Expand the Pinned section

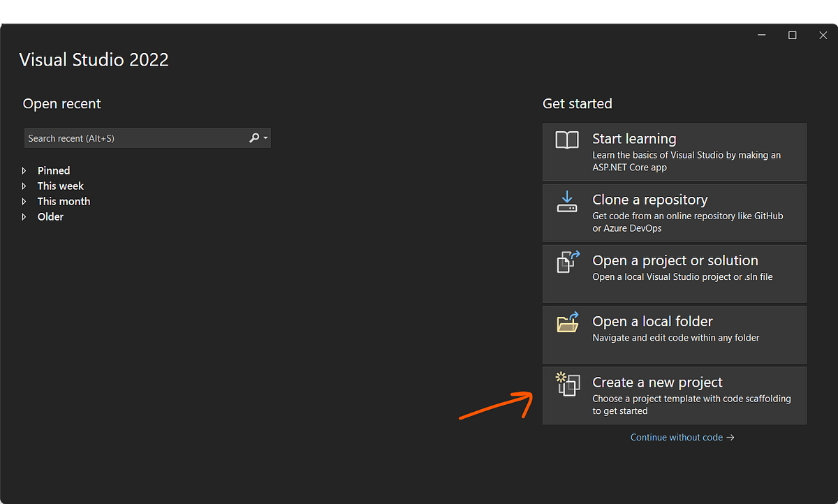(24, 170)
